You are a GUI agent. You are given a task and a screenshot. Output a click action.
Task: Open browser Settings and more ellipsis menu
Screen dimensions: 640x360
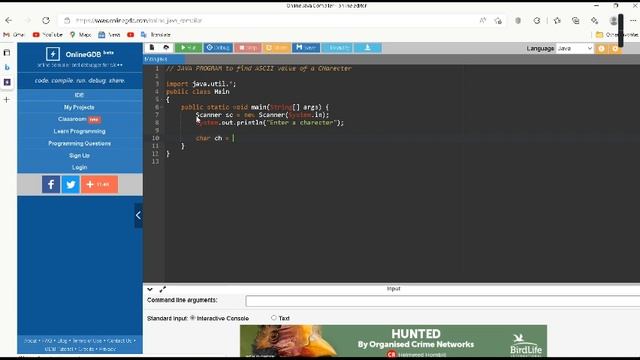633,20
